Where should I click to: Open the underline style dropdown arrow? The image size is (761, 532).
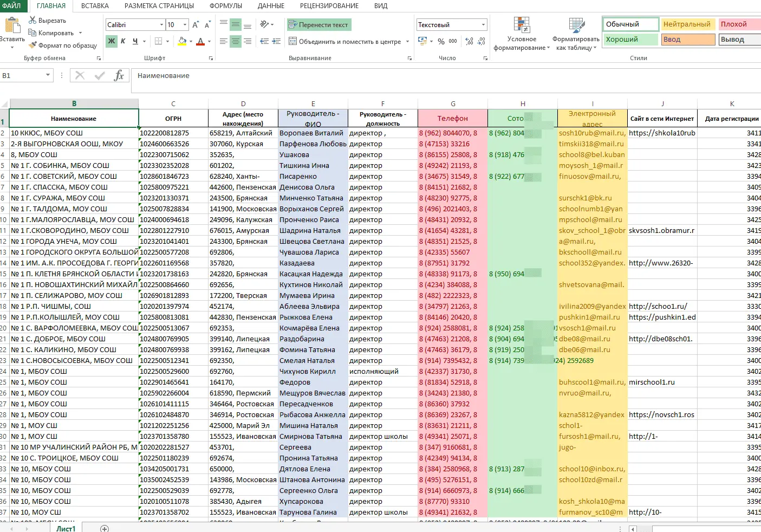point(145,41)
